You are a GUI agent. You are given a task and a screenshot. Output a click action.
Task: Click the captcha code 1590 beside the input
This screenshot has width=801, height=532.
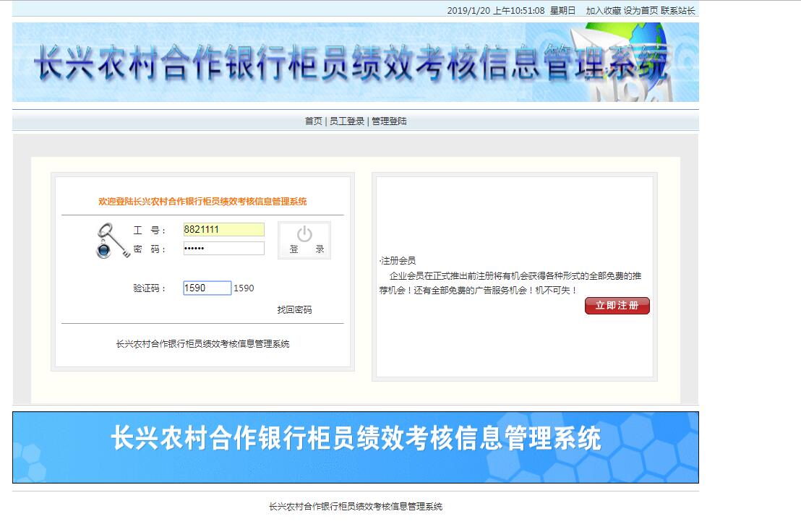[244, 288]
